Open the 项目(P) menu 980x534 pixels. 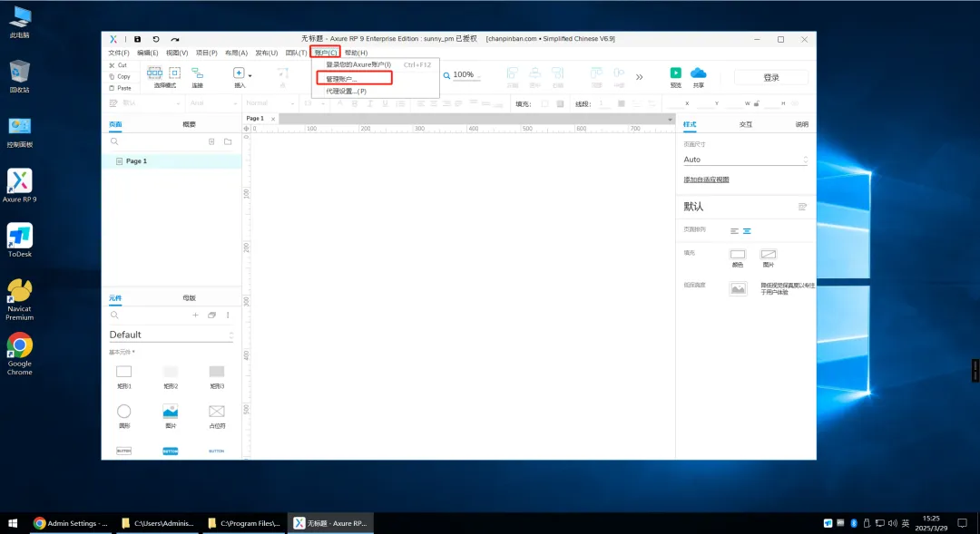coord(207,53)
